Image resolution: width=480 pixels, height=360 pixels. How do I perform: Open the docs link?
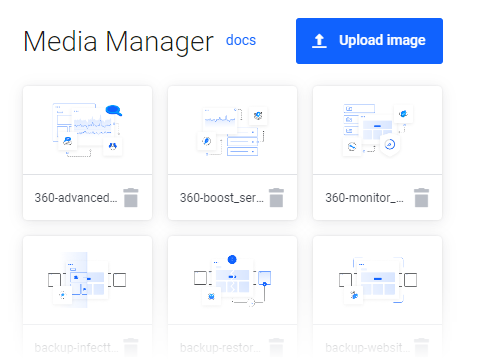coord(241,40)
